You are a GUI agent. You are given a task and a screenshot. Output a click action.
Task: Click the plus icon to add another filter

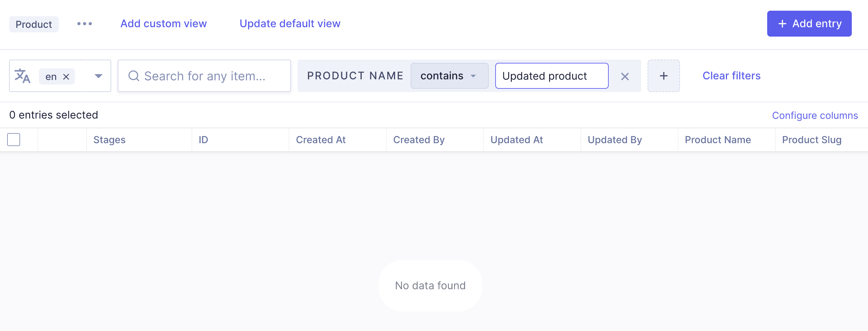pos(663,75)
